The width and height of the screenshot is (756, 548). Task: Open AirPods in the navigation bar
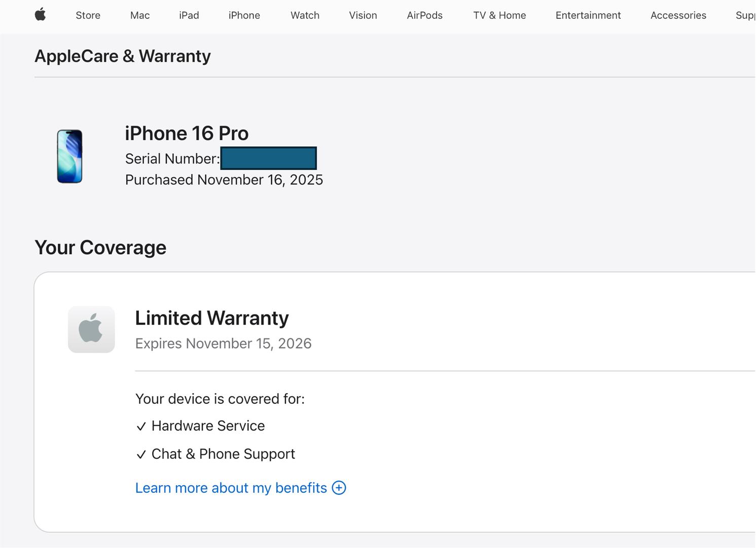[424, 15]
